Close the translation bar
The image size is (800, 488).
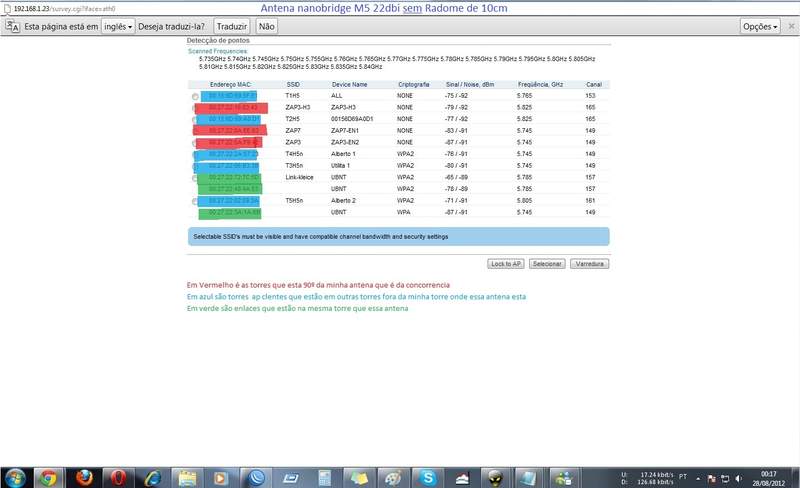791,26
